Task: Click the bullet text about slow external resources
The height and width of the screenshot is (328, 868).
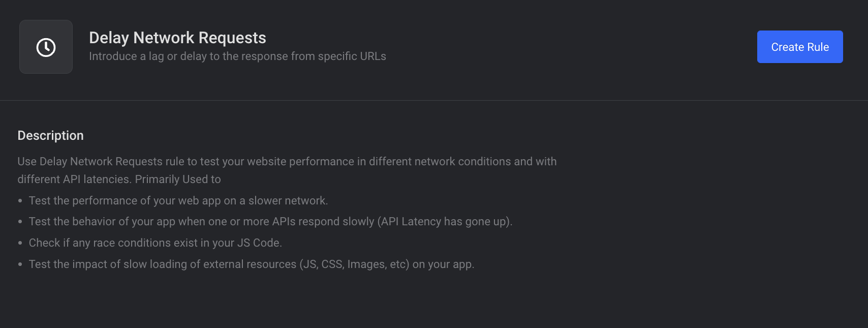Action: [252, 264]
